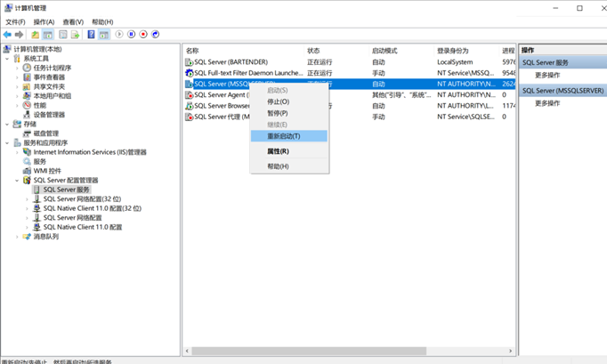
Task: Select the SQL Full-text Filter Daemon icon
Action: 189,73
